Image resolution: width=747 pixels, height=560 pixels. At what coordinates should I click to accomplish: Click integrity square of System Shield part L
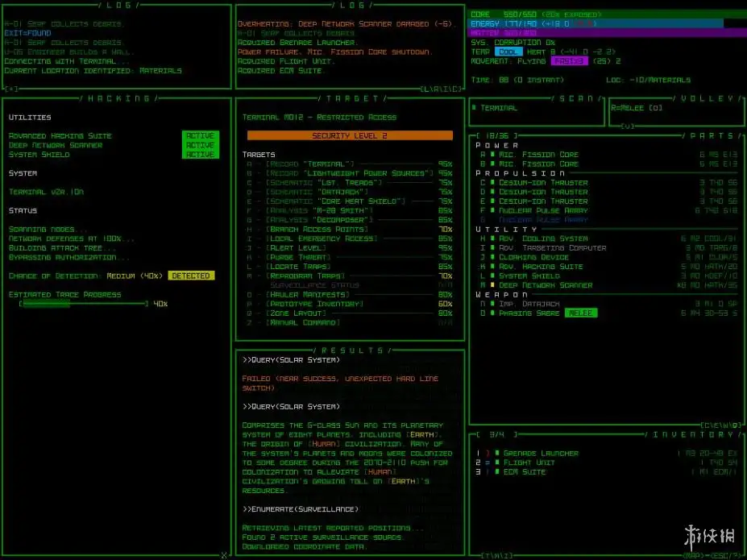point(492,276)
